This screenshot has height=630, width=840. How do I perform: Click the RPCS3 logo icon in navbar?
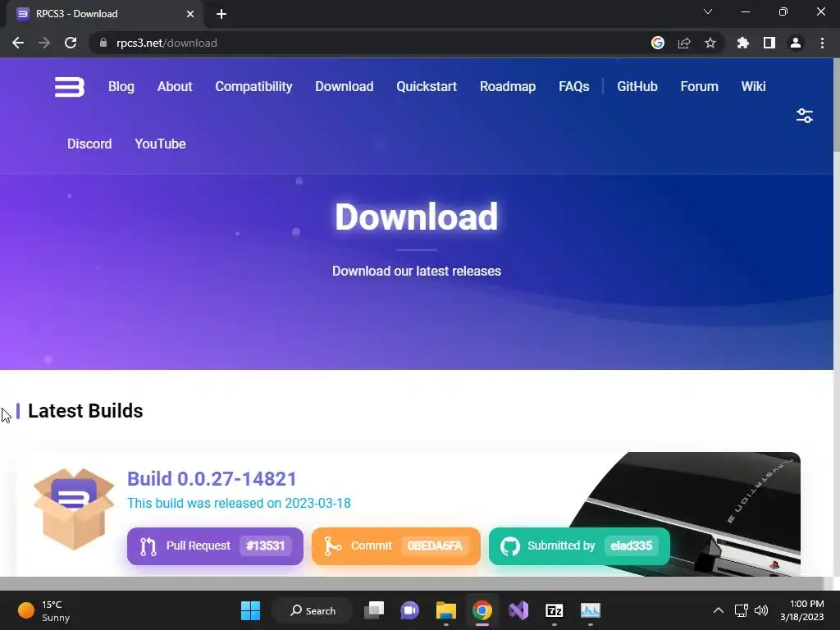point(70,87)
